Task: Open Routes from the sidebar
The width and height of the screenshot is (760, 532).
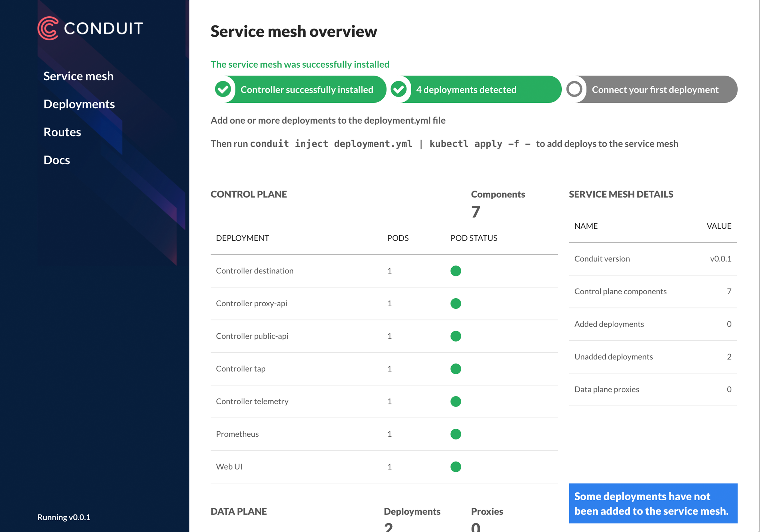Action: point(62,132)
